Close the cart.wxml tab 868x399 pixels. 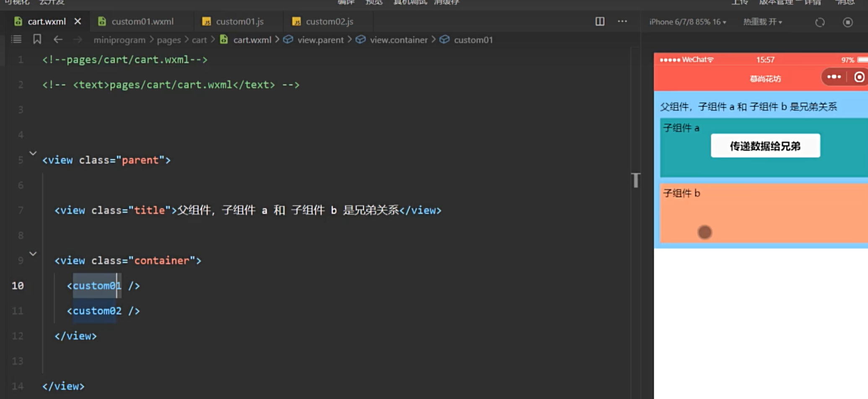pyautogui.click(x=78, y=21)
